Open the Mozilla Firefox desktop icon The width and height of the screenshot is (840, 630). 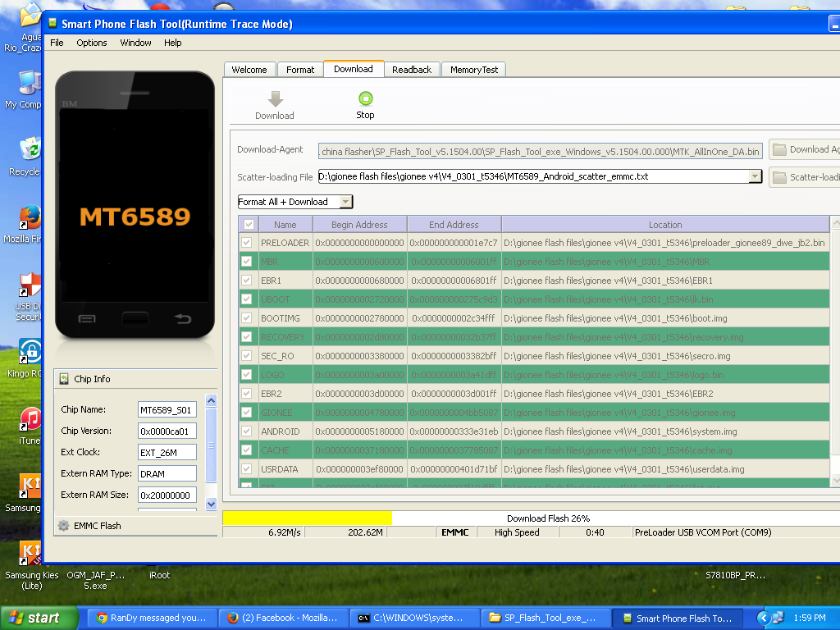click(30, 218)
